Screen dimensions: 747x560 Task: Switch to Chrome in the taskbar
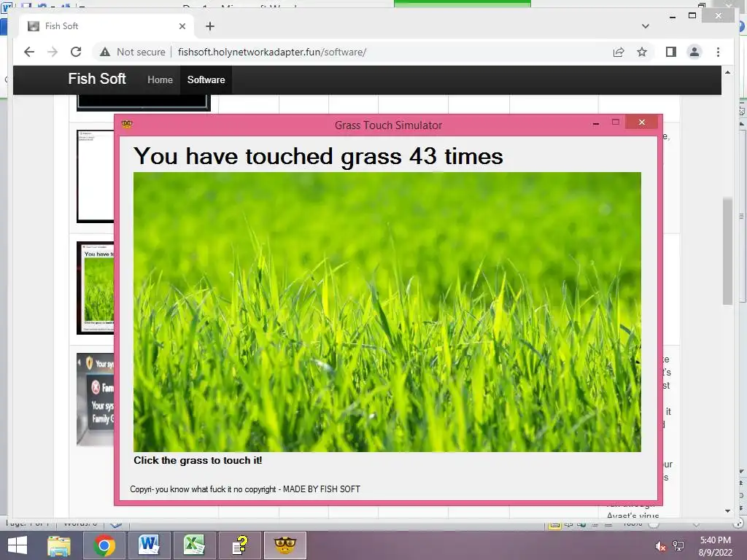pos(104,545)
